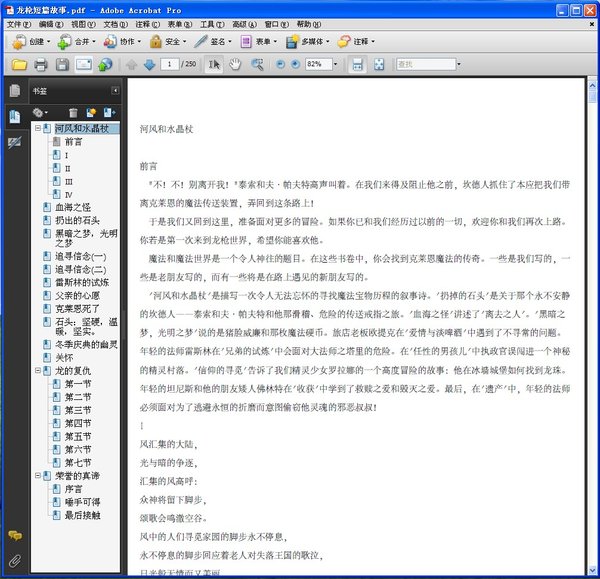Open the 高级 (Advanced) menu
The height and width of the screenshot is (579, 600).
coord(244,24)
